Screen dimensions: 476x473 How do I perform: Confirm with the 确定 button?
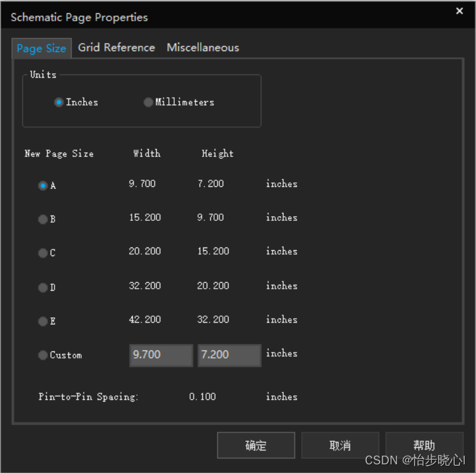pyautogui.click(x=256, y=446)
